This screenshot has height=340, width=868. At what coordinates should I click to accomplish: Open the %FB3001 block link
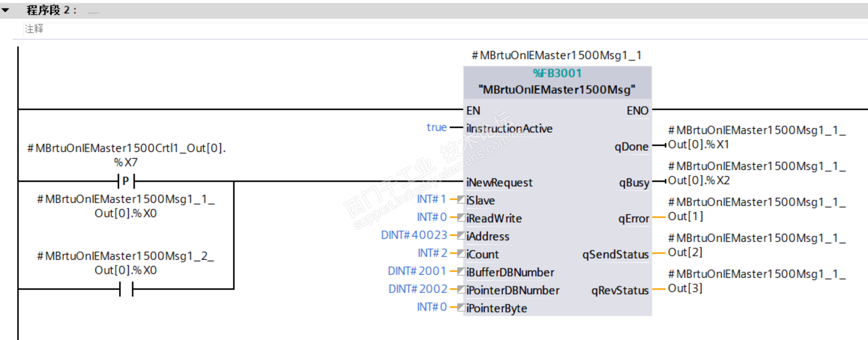pos(557,73)
